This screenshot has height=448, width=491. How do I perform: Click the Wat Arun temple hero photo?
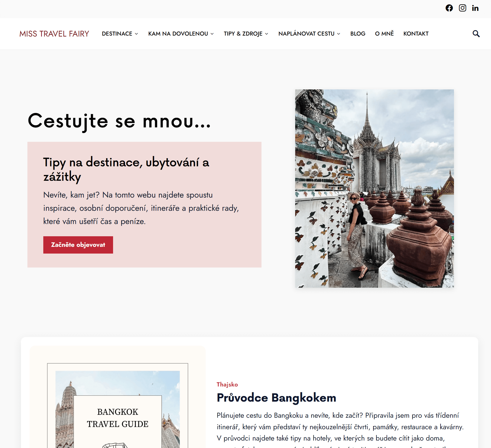[374, 188]
